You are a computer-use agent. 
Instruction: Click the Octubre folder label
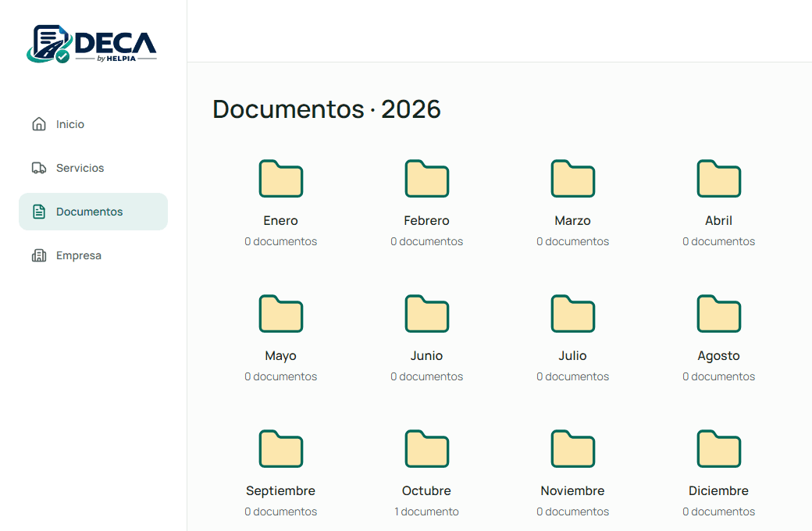click(427, 490)
